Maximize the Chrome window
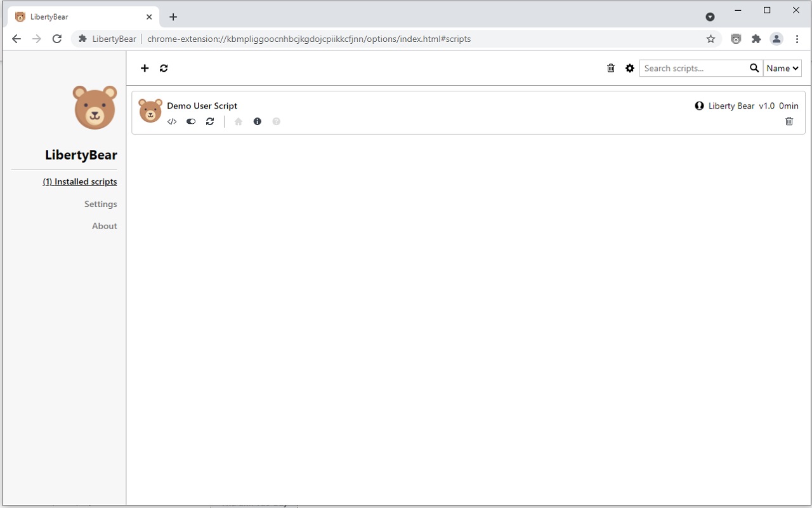The image size is (812, 508). pos(767,10)
